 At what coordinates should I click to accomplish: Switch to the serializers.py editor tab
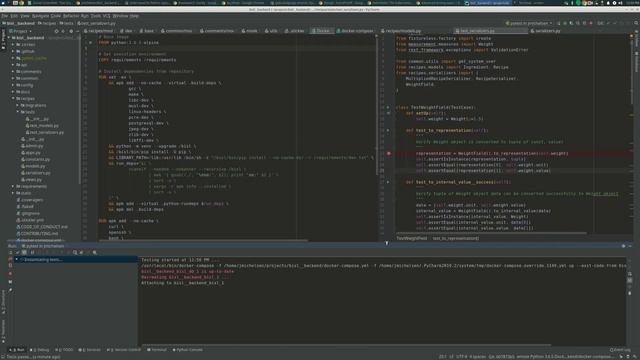coord(546,31)
